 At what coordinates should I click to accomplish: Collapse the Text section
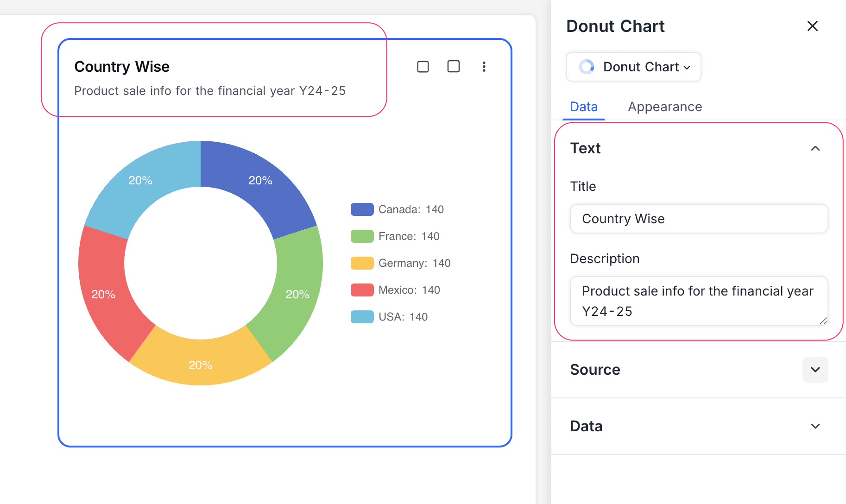(815, 148)
